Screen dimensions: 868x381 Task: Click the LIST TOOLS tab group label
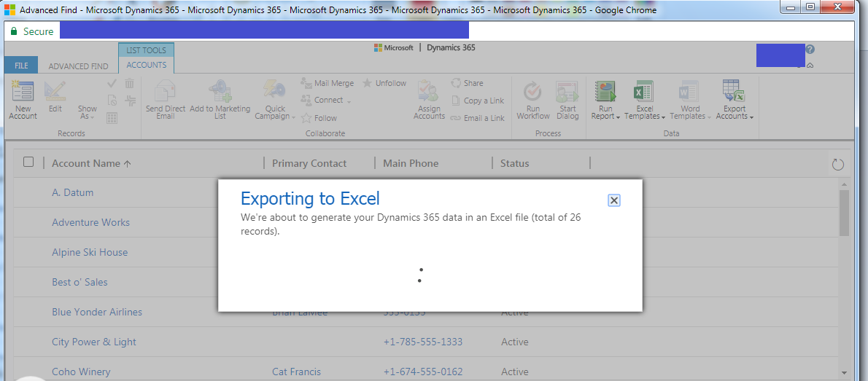[146, 50]
